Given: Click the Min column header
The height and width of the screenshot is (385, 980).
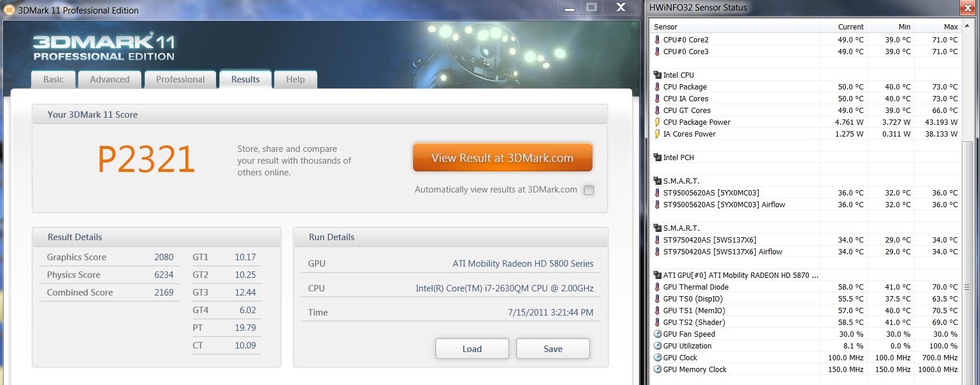Looking at the screenshot, I should 890,26.
